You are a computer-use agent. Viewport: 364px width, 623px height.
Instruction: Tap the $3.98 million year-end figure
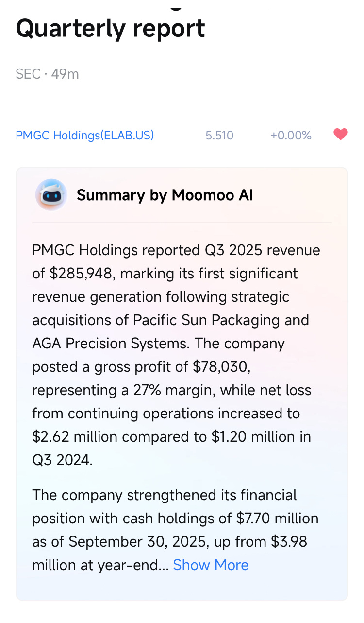pyautogui.click(x=170, y=554)
